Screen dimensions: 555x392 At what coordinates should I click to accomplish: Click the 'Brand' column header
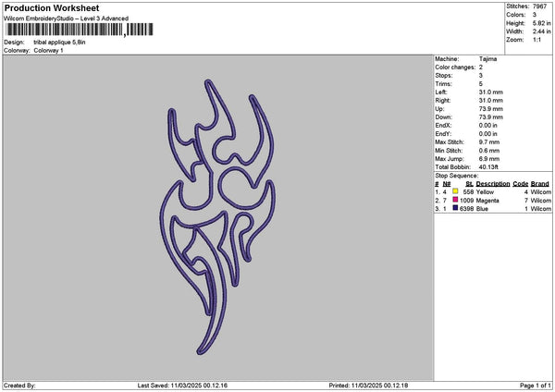[x=540, y=184]
